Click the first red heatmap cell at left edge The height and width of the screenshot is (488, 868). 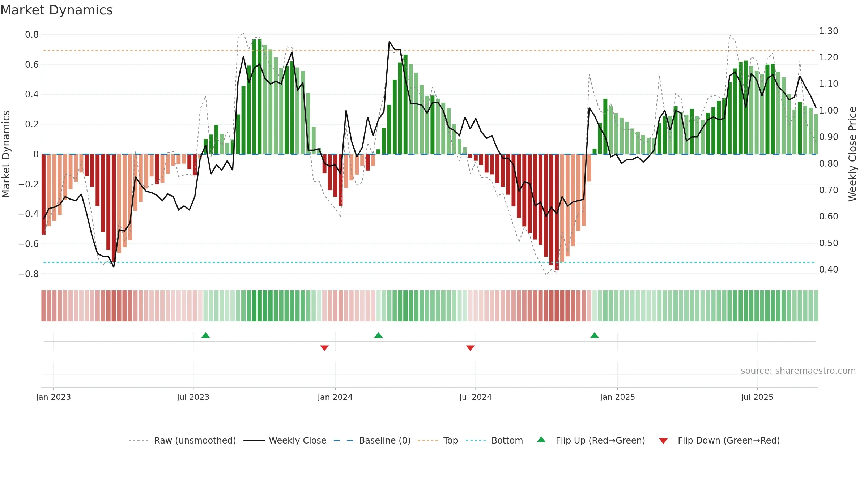[x=43, y=306]
